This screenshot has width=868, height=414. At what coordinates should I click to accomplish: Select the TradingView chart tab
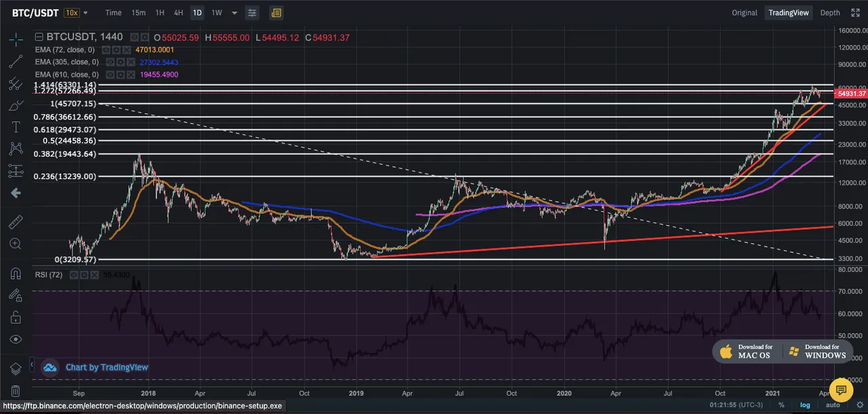pyautogui.click(x=789, y=13)
